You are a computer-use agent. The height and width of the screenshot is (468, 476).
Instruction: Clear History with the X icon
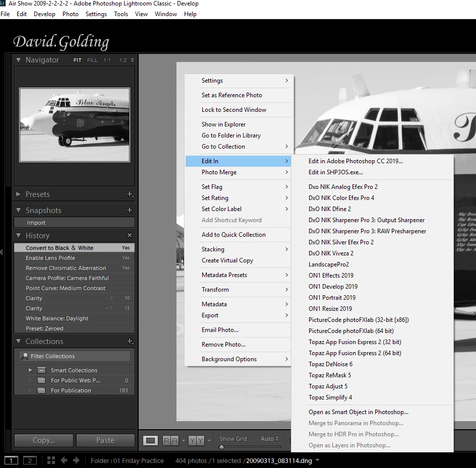(x=130, y=235)
